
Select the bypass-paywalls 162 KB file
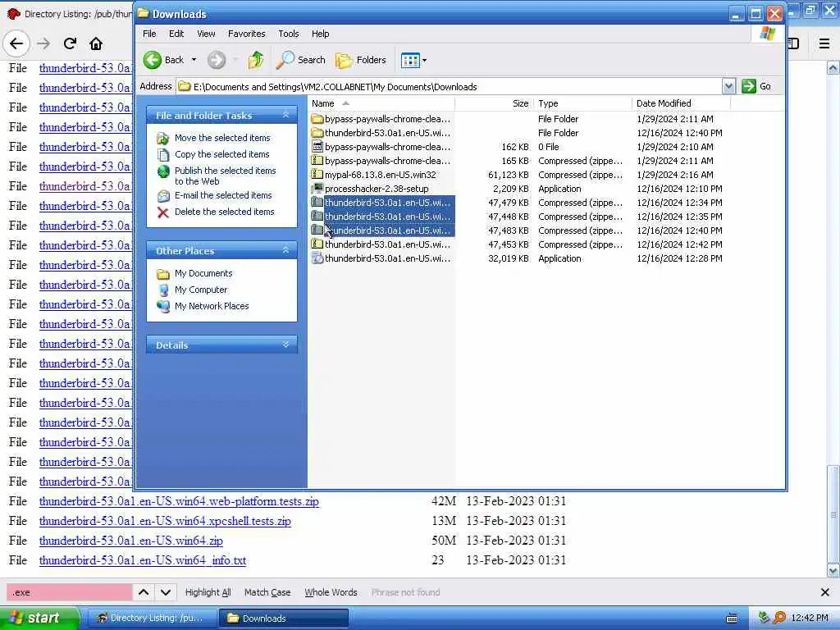381,147
